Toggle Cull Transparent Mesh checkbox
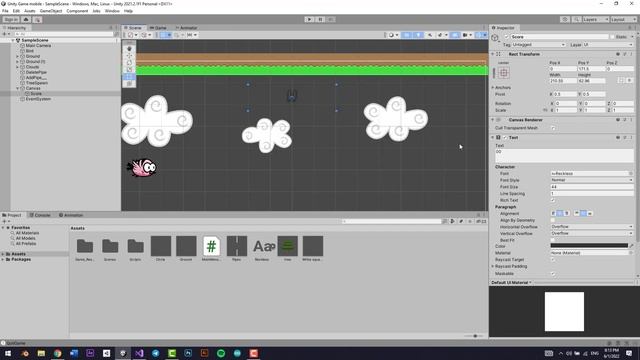This screenshot has height=360, width=640. pyautogui.click(x=553, y=128)
